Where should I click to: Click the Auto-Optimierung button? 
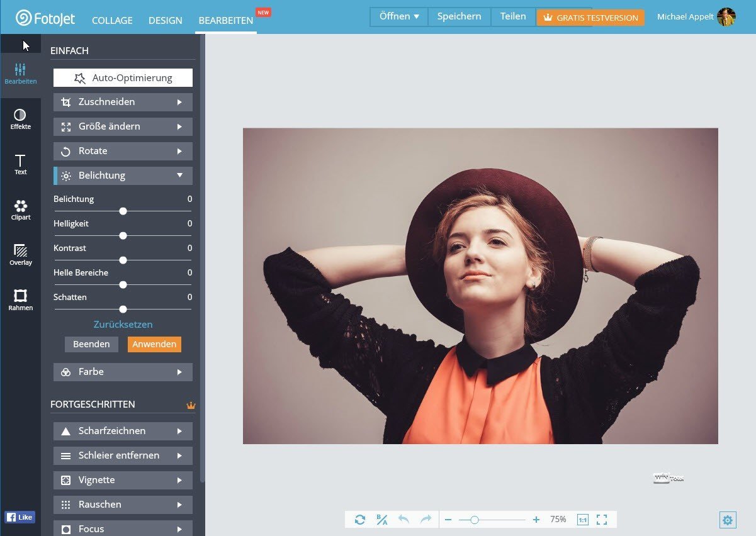[123, 78]
